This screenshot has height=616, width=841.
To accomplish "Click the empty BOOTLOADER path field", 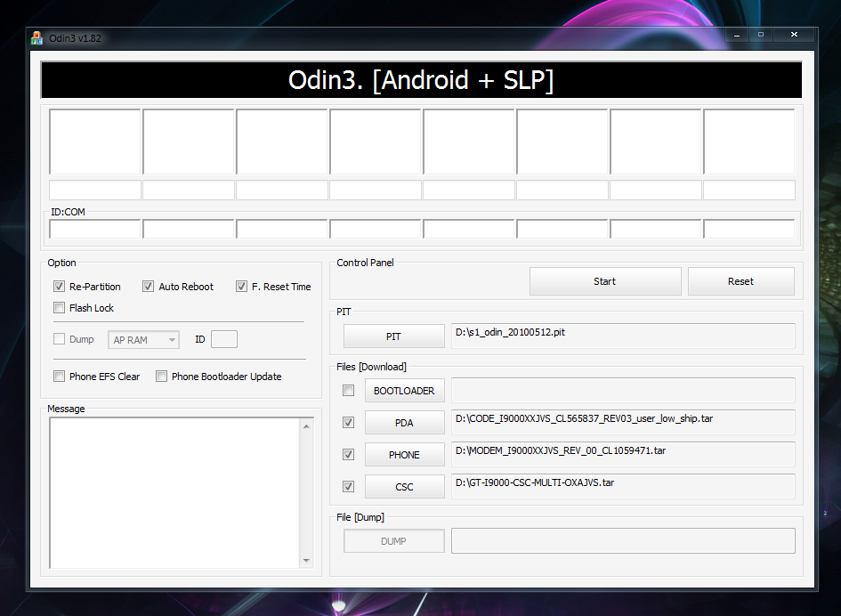I will (x=623, y=390).
